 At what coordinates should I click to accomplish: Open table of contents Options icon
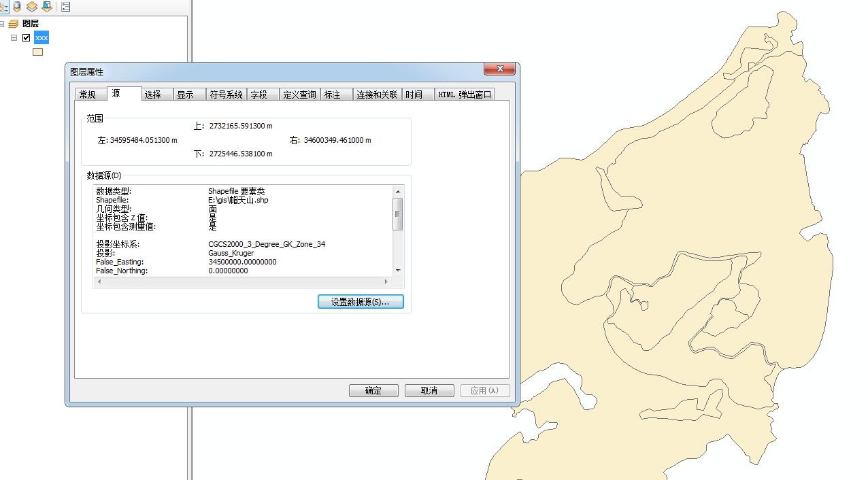(x=66, y=6)
